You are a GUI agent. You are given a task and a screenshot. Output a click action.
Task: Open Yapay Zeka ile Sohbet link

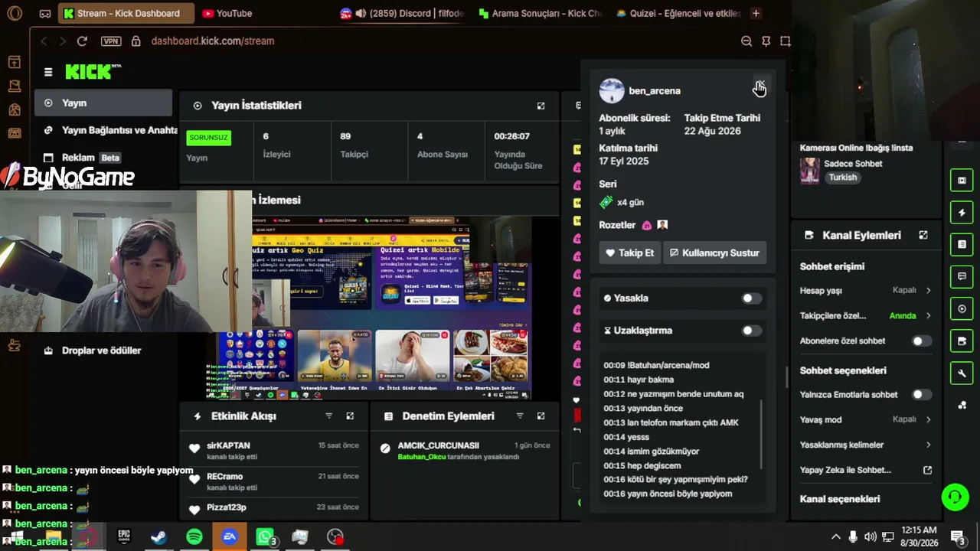click(x=866, y=471)
